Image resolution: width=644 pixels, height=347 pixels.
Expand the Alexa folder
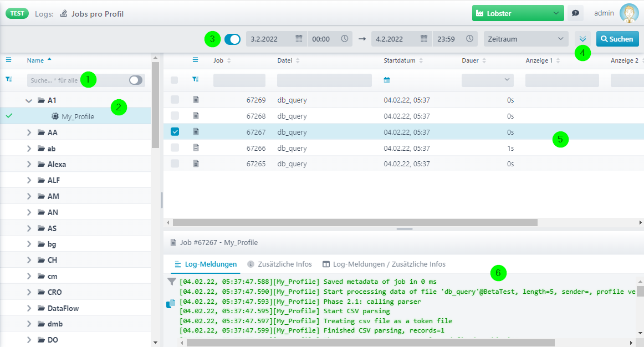coord(29,164)
